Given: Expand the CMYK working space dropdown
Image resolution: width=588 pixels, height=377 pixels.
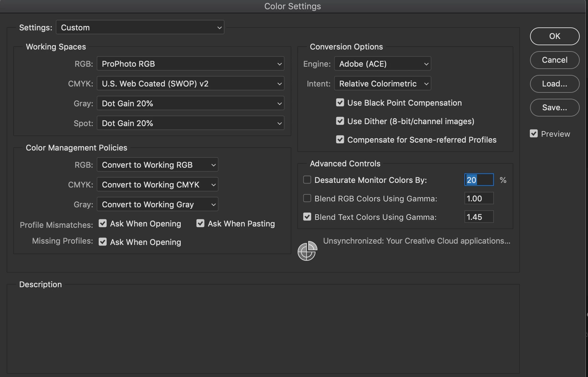Looking at the screenshot, I should tap(190, 84).
